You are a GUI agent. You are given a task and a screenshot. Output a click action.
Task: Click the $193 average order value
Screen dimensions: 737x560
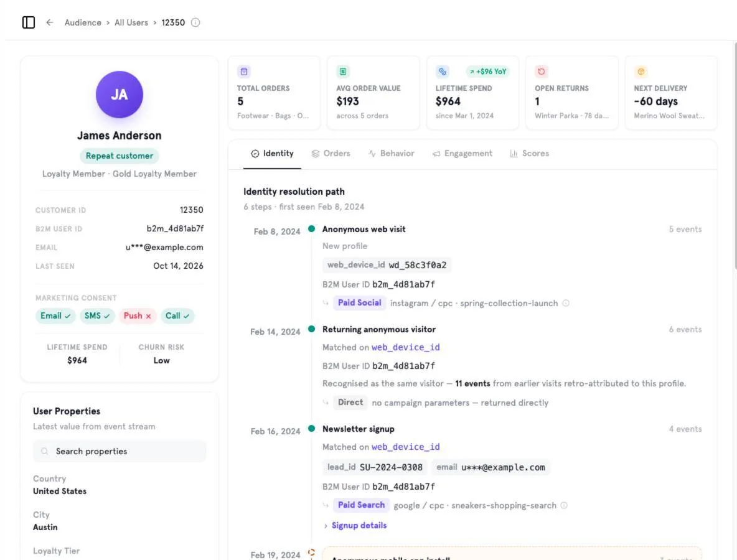347,101
